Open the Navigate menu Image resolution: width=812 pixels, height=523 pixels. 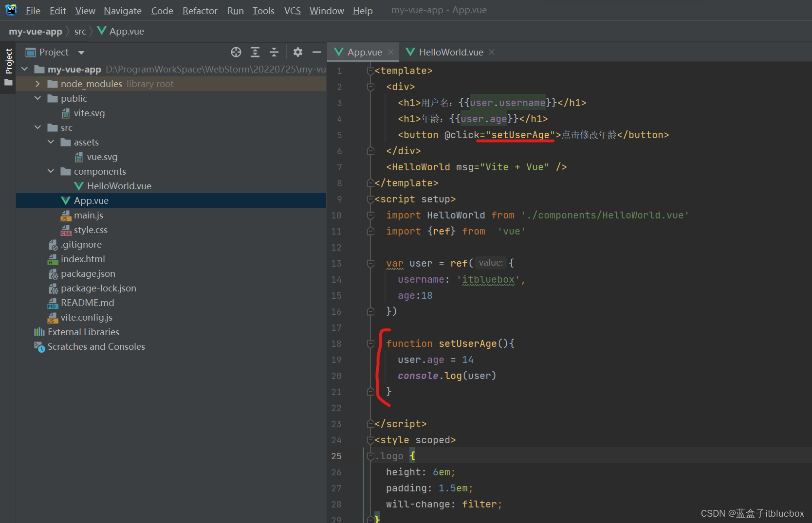(x=123, y=11)
